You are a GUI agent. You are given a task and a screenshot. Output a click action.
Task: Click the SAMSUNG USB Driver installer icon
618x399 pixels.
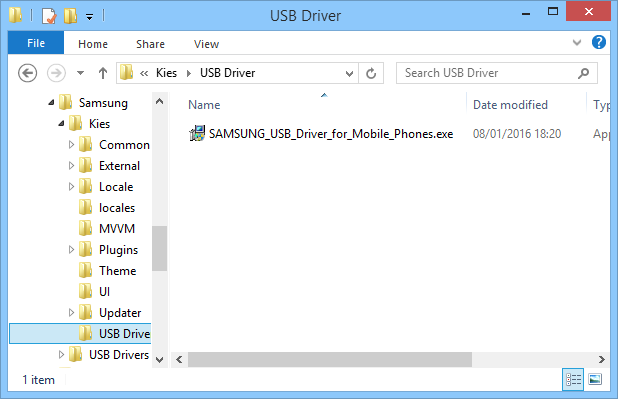click(x=197, y=134)
